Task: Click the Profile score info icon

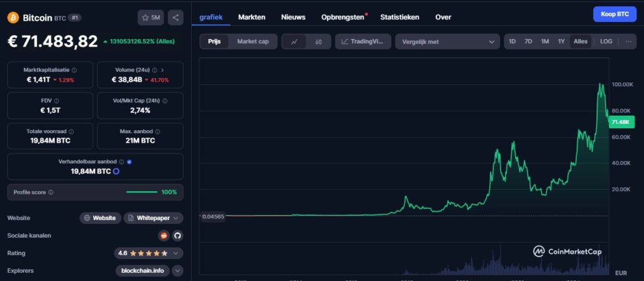Action: [x=50, y=192]
